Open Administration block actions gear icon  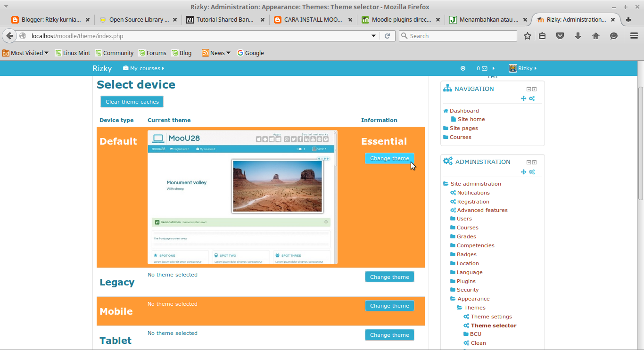(x=532, y=172)
